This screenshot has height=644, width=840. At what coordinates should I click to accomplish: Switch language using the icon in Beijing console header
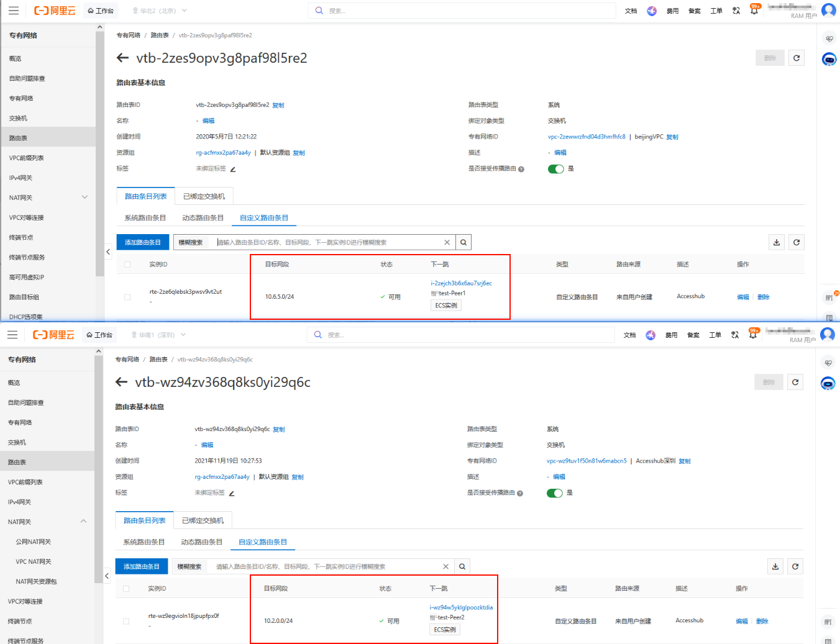736,11
